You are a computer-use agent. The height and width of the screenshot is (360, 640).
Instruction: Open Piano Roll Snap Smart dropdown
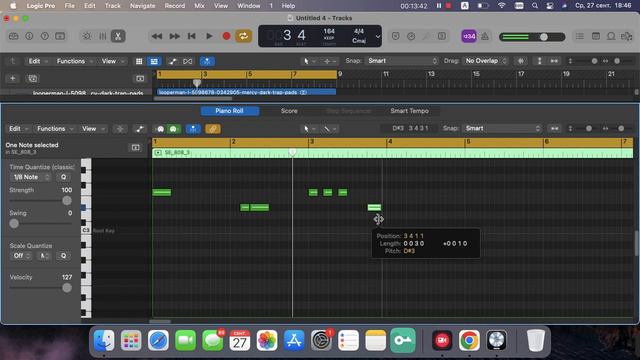pyautogui.click(x=502, y=128)
